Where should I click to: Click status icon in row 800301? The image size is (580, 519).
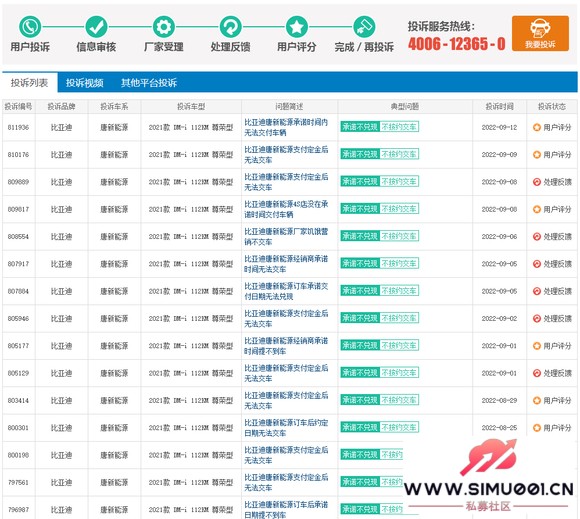(537, 428)
